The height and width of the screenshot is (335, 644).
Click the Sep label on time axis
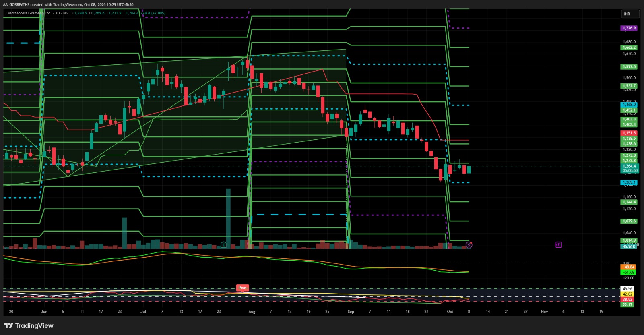click(351, 312)
